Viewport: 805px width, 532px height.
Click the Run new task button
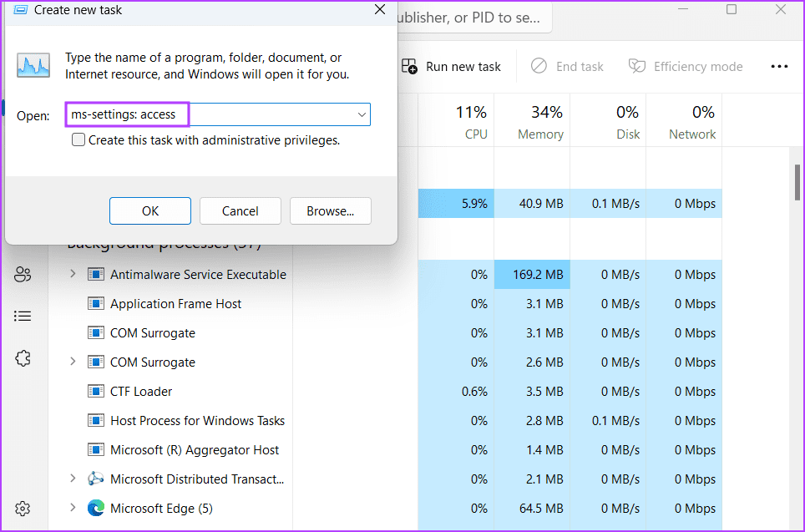(452, 67)
